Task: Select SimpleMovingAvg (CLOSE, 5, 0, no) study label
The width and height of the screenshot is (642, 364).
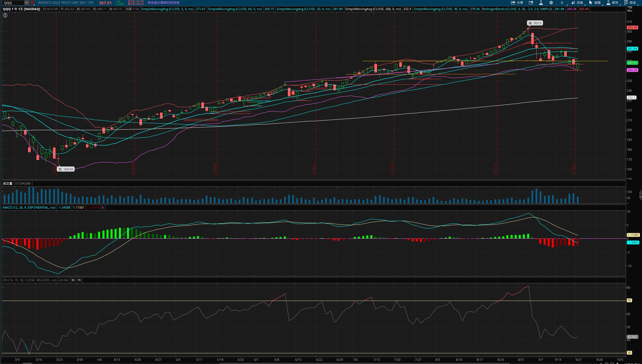Action: click(167, 9)
